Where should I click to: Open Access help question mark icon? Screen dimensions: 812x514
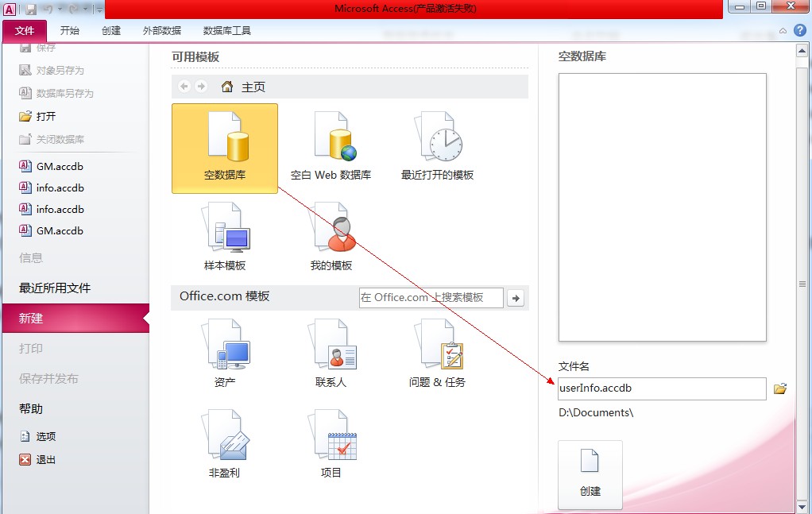[800, 30]
